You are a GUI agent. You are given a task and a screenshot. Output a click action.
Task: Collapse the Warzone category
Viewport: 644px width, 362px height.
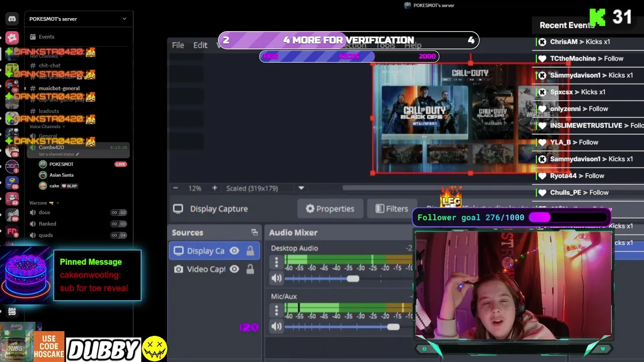coord(44,203)
